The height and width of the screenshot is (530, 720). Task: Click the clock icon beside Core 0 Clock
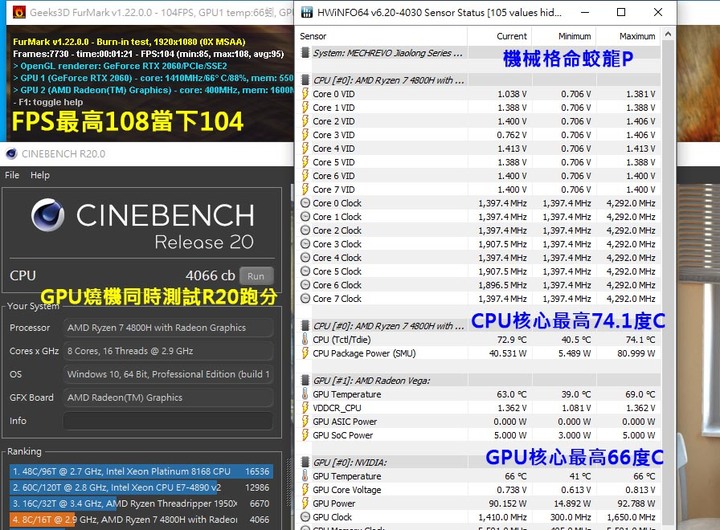click(x=305, y=203)
